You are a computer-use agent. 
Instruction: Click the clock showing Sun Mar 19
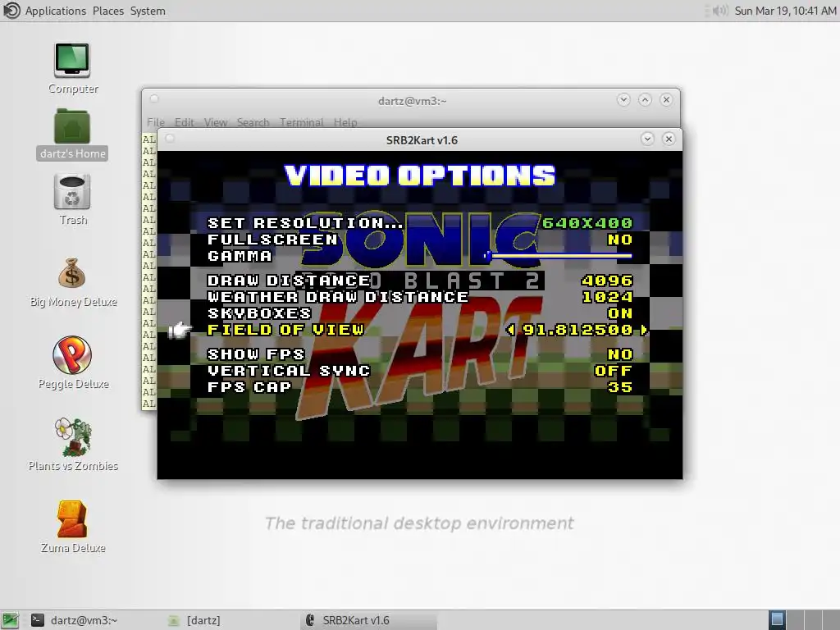[785, 11]
